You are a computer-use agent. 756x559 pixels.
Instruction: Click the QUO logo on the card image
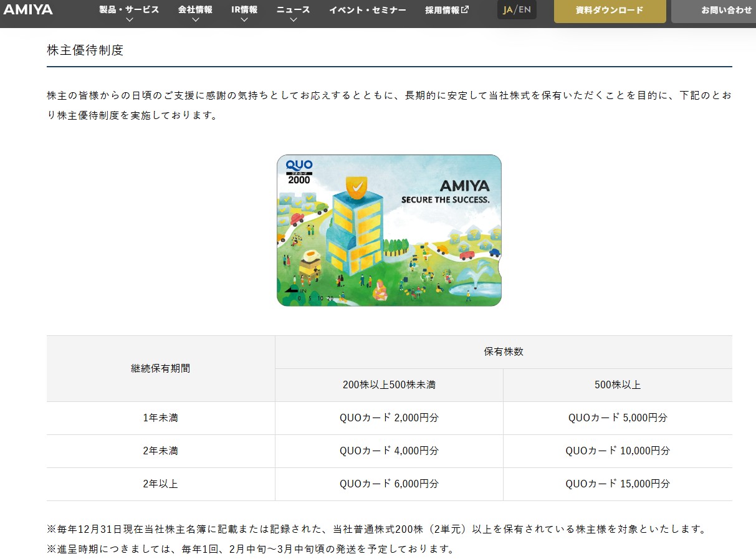(299, 166)
